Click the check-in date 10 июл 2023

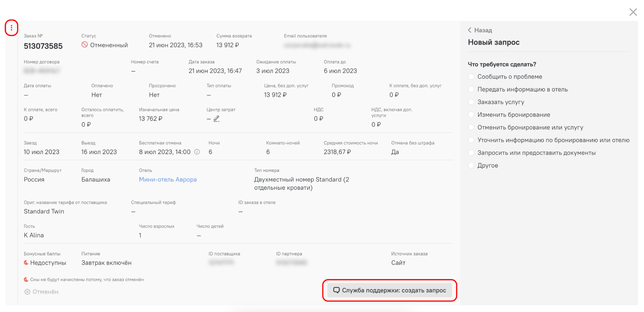tap(41, 152)
